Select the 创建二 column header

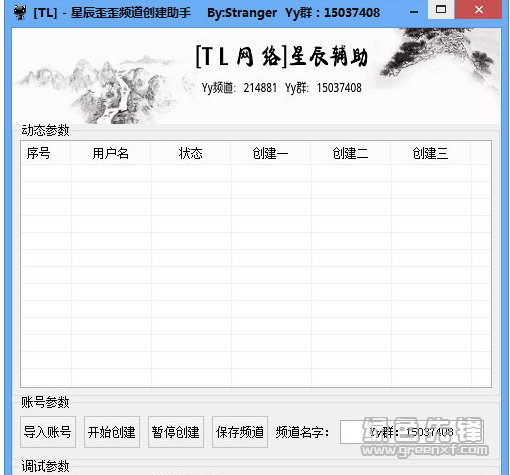tap(351, 153)
